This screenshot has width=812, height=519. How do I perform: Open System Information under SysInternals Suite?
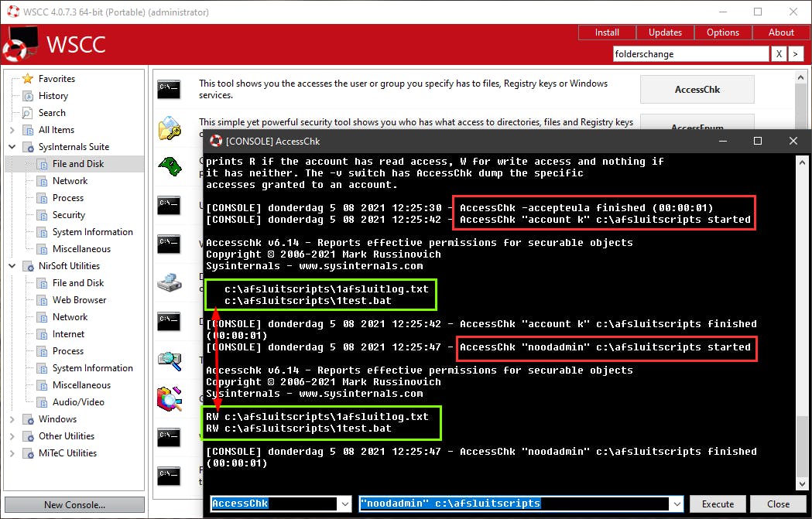pos(92,232)
